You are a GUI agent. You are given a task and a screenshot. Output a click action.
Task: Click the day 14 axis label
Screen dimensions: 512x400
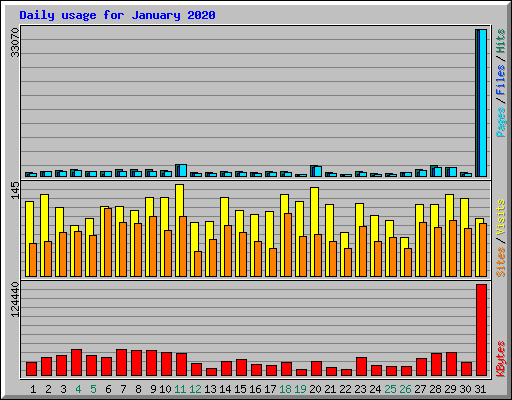225,389
